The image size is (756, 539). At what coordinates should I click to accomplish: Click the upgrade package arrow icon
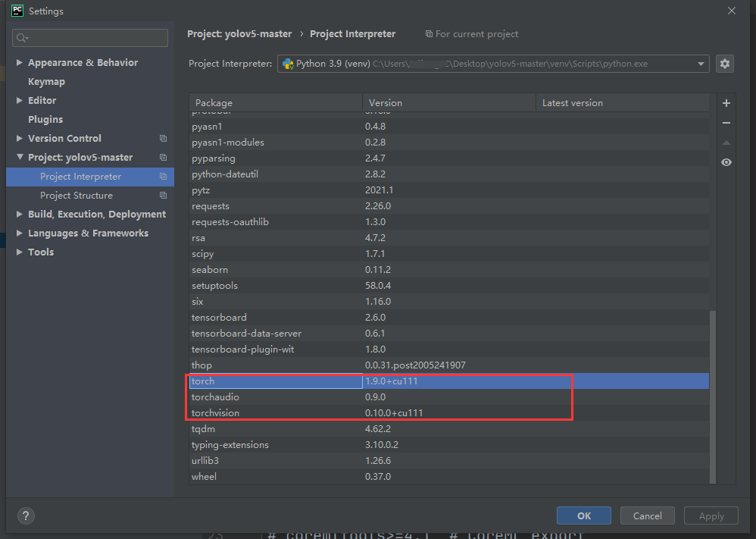[x=726, y=143]
